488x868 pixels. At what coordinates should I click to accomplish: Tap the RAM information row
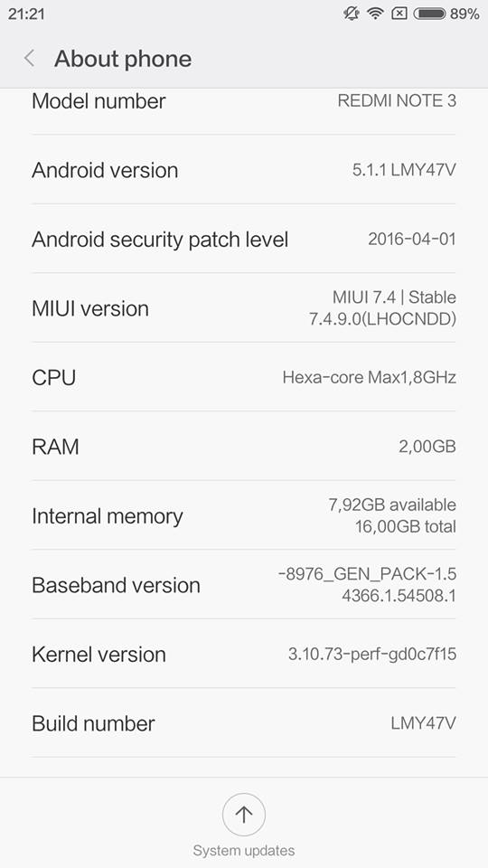pos(244,446)
